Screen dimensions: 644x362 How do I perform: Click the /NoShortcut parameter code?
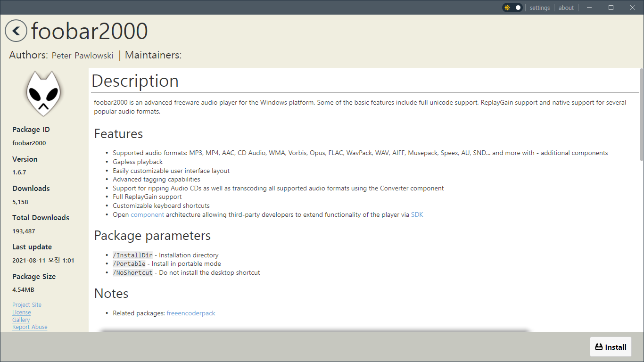tap(132, 273)
